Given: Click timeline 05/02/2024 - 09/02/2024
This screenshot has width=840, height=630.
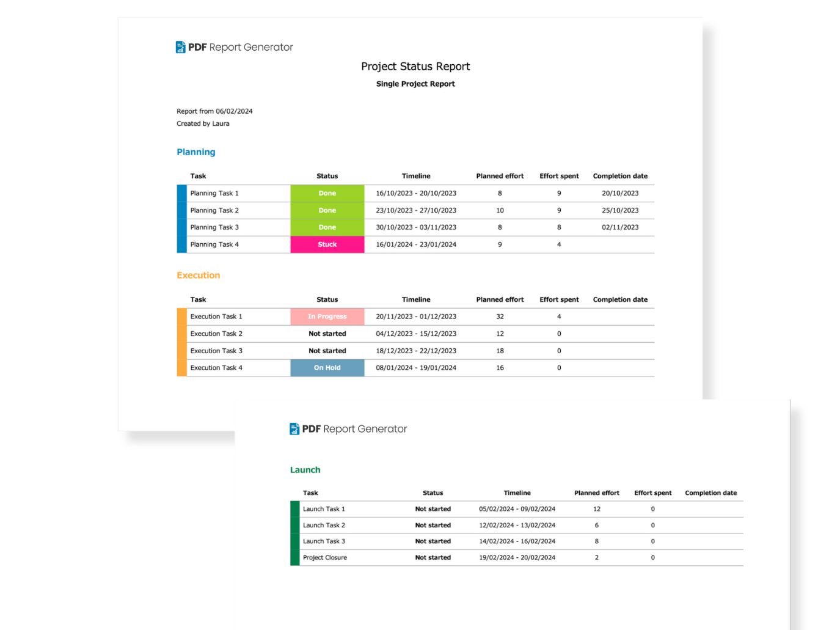Looking at the screenshot, I should pos(517,509).
